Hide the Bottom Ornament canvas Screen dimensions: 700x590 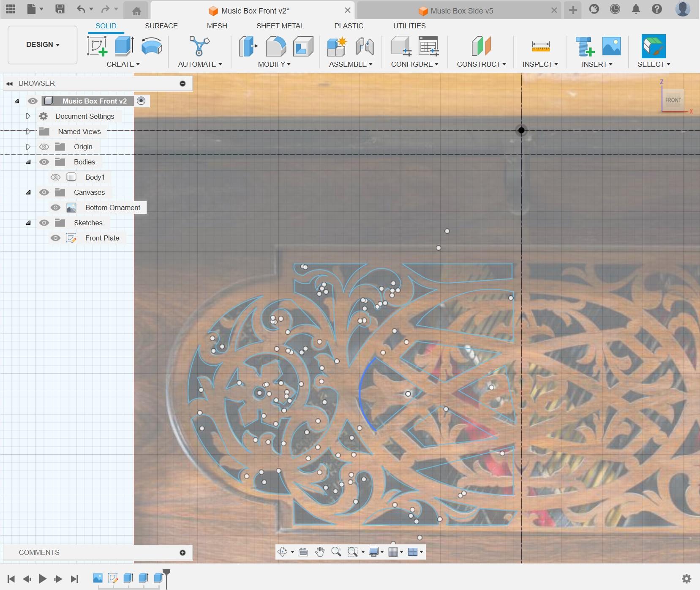[55, 208]
